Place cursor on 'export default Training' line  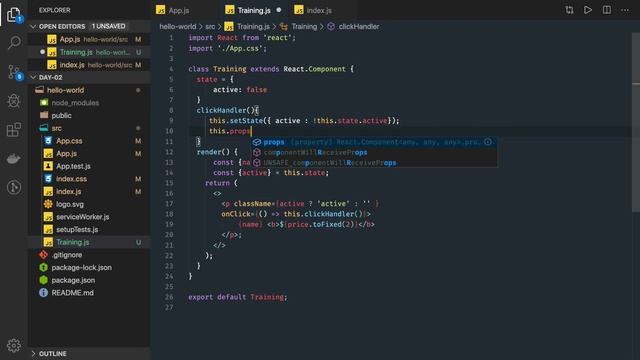pos(238,297)
